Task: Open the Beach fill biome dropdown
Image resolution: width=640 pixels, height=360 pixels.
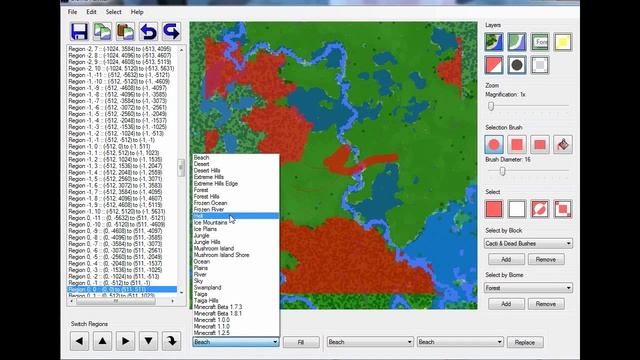Action: (x=236, y=342)
